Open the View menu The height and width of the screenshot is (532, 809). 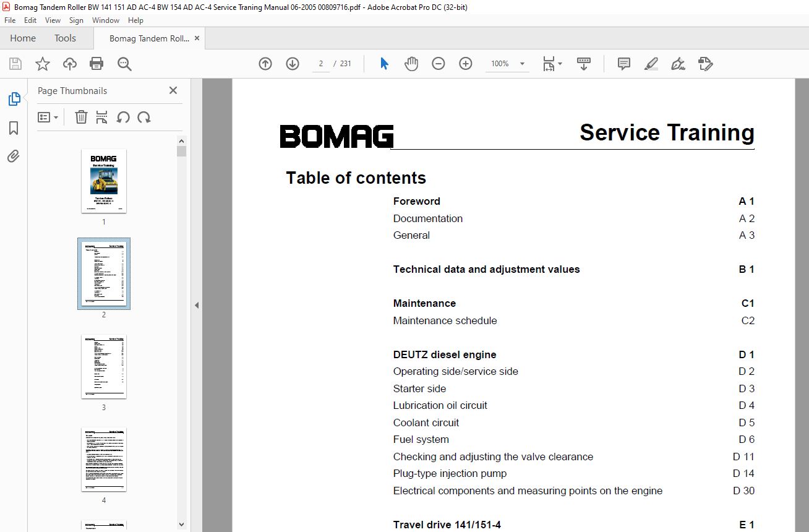(x=53, y=20)
